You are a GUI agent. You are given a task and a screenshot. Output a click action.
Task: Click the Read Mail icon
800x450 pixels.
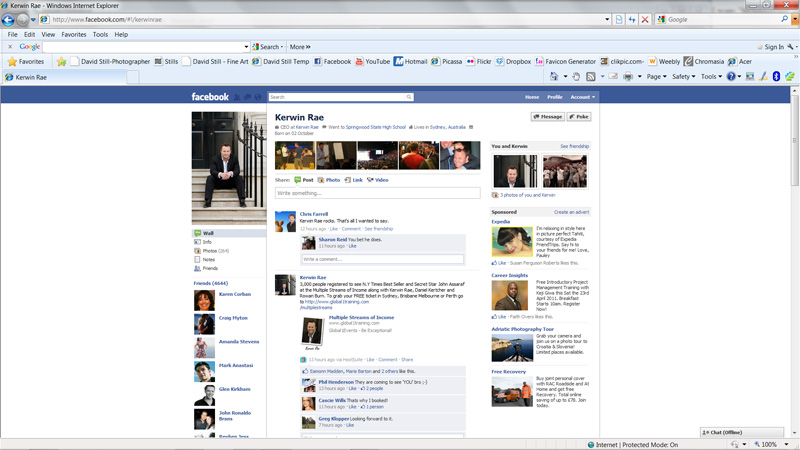613,77
